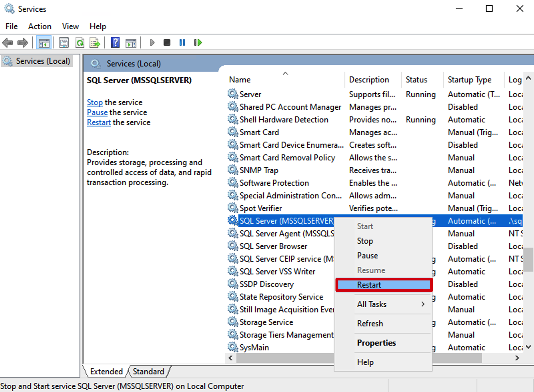Choose Help in the context menu
The height and width of the screenshot is (392, 534).
click(383, 362)
